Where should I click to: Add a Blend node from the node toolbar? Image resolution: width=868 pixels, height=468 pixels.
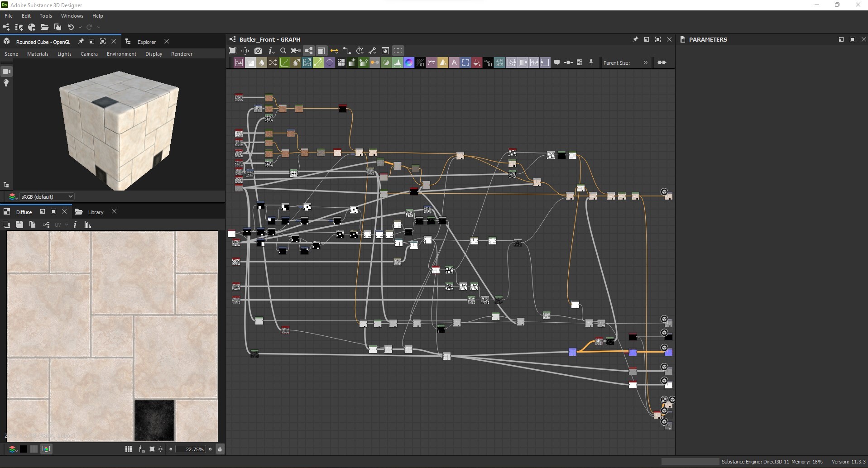pos(250,63)
